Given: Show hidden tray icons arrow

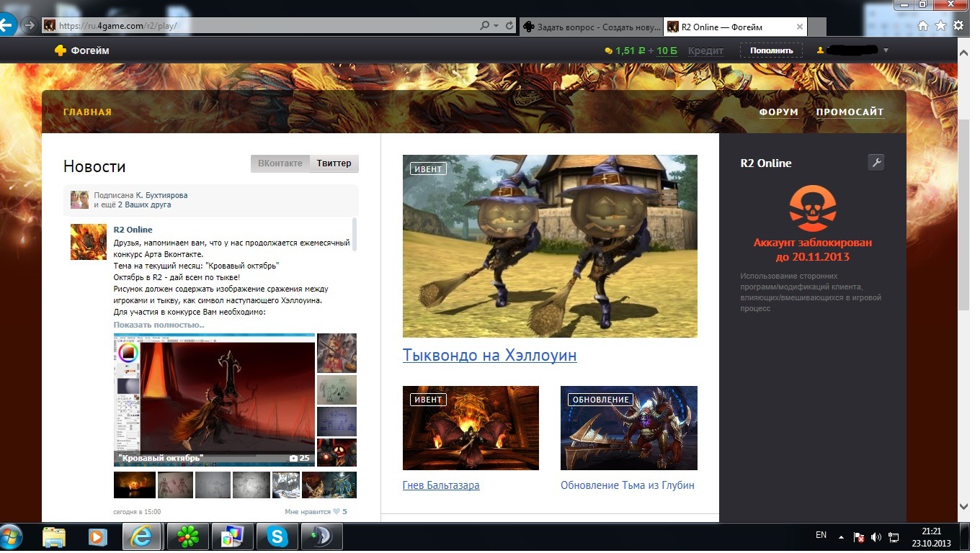Looking at the screenshot, I should pyautogui.click(x=841, y=536).
